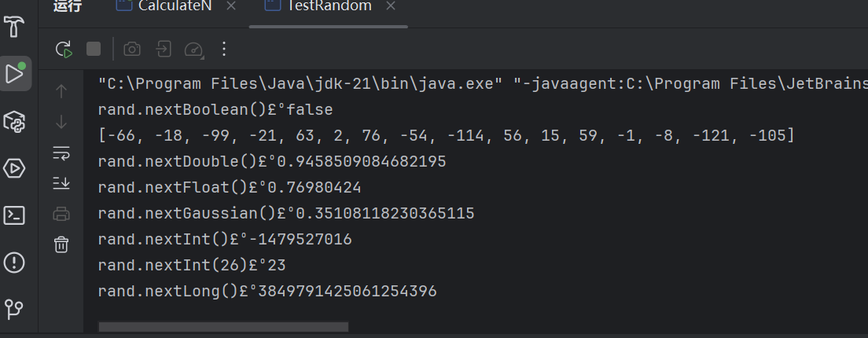Open the Problems tool window
This screenshot has width=868, height=338.
click(14, 263)
